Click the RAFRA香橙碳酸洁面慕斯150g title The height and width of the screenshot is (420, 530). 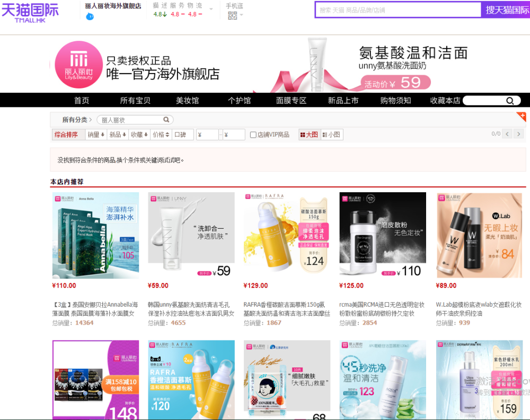287,309
